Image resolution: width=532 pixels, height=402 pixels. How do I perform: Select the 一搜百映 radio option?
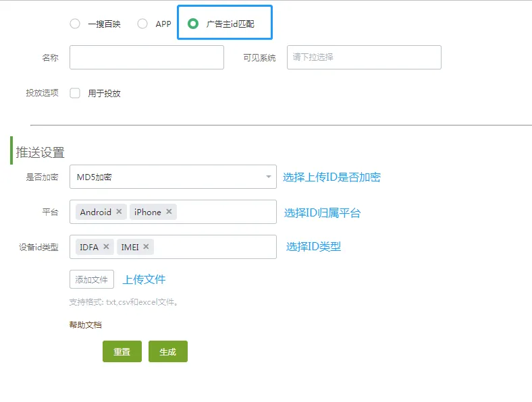coord(75,24)
